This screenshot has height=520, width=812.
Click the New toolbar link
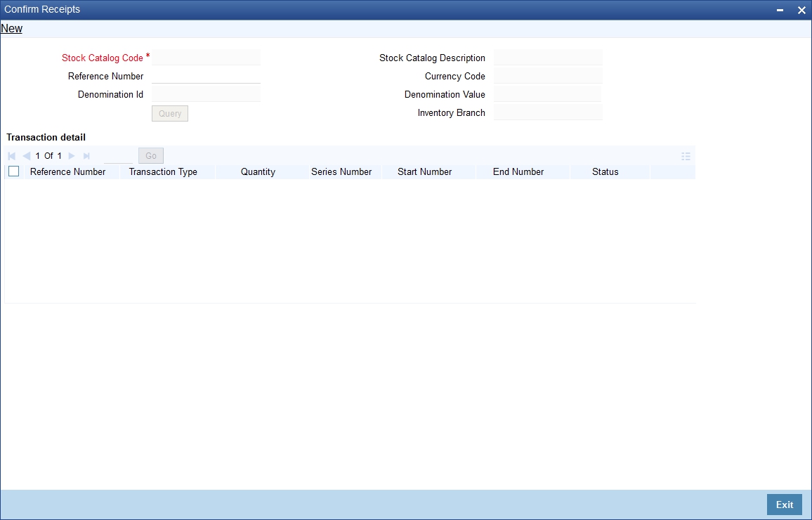click(x=11, y=29)
